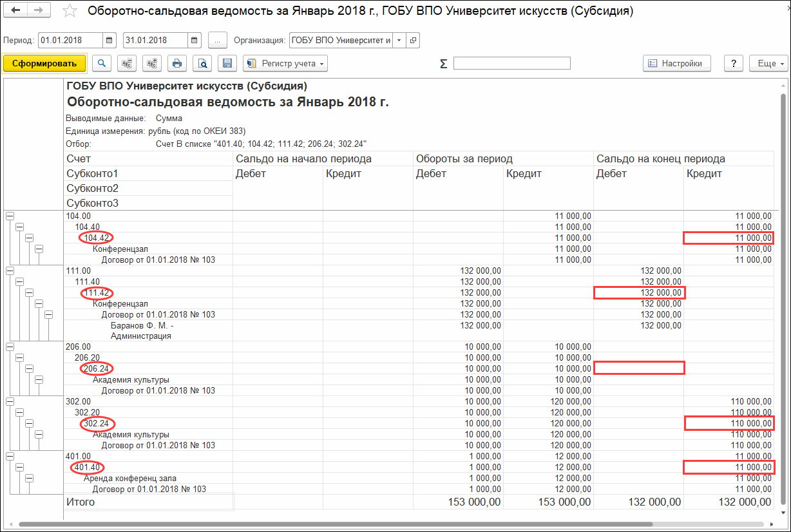Add report to favorites with star icon
Screen dimensions: 791x532
pos(71,12)
